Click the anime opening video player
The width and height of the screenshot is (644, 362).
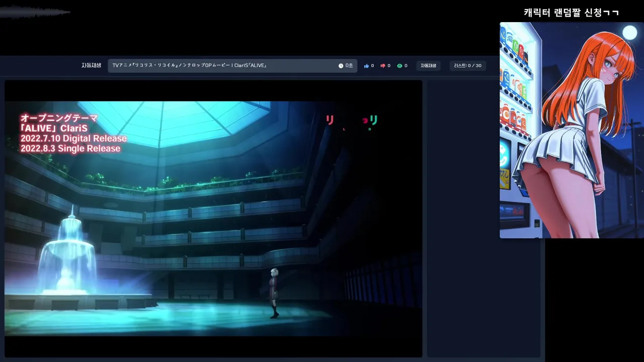click(213, 219)
